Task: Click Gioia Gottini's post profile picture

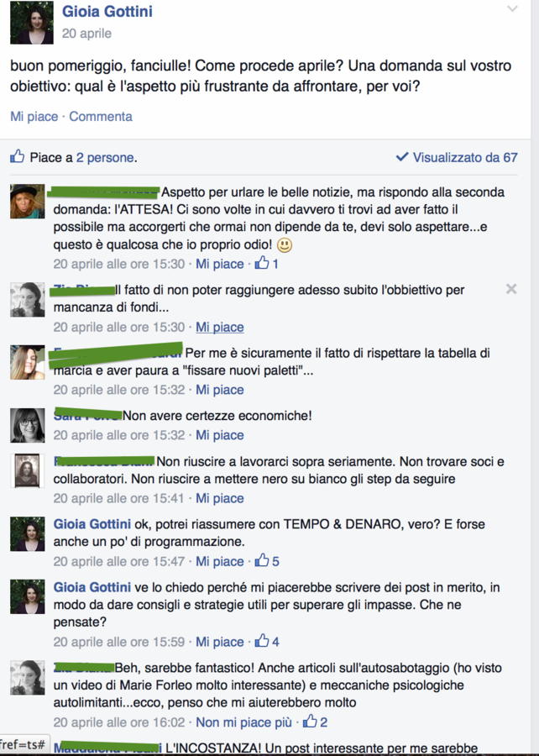Action: 32,23
